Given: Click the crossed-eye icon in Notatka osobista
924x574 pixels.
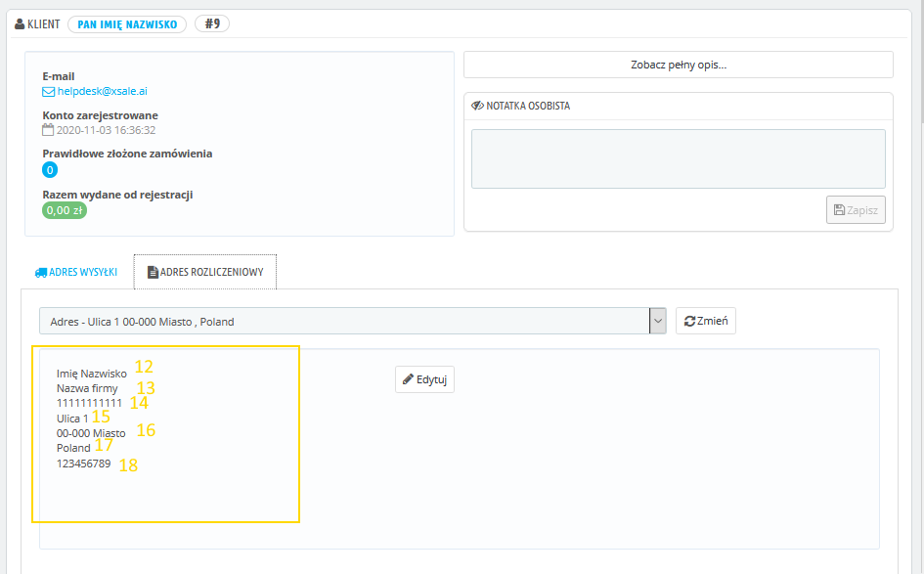Looking at the screenshot, I should pos(477,106).
